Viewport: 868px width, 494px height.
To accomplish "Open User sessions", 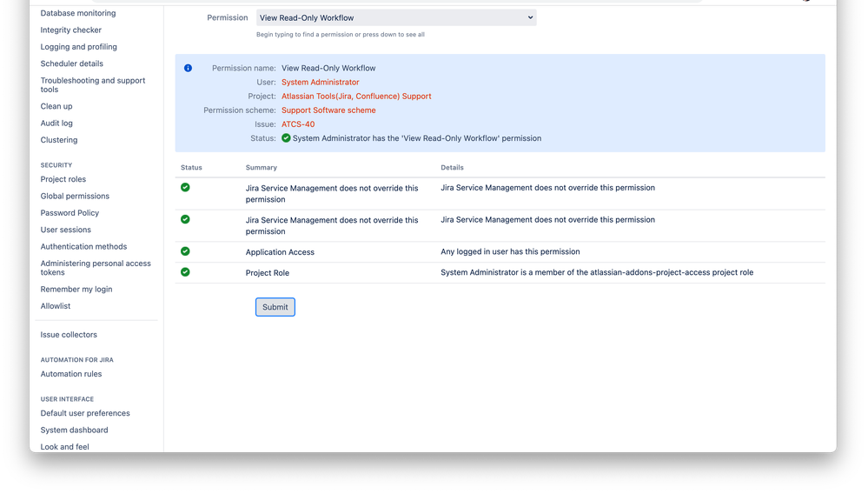I will 66,230.
